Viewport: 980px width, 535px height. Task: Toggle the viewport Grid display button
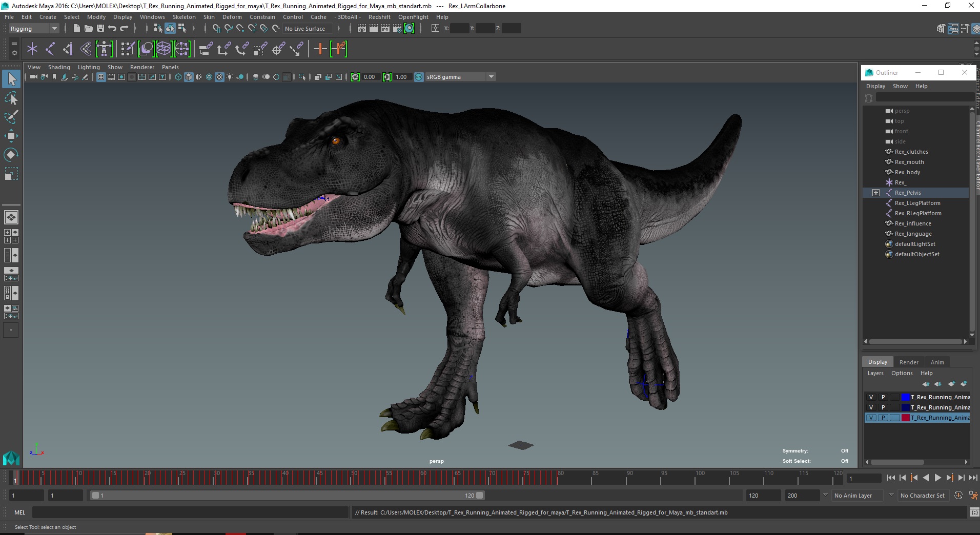pyautogui.click(x=101, y=77)
